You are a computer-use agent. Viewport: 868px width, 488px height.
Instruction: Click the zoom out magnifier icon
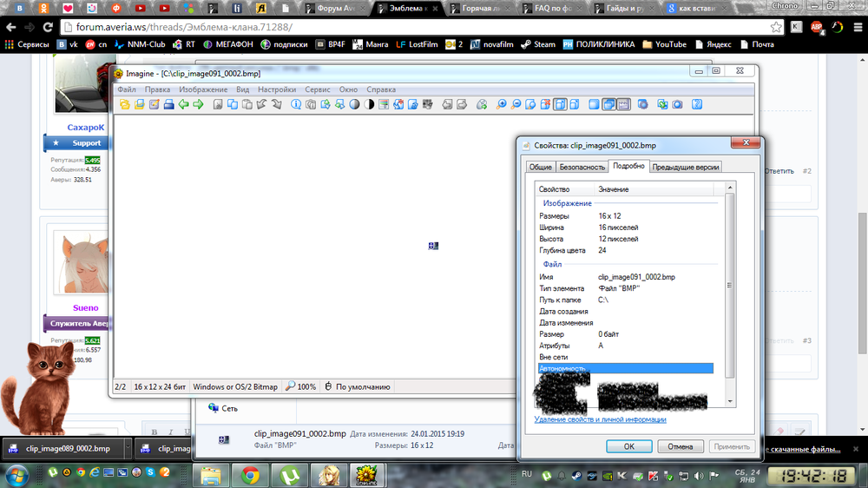tap(516, 104)
